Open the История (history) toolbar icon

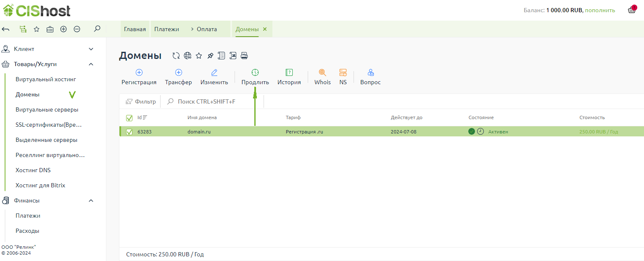pos(289,73)
